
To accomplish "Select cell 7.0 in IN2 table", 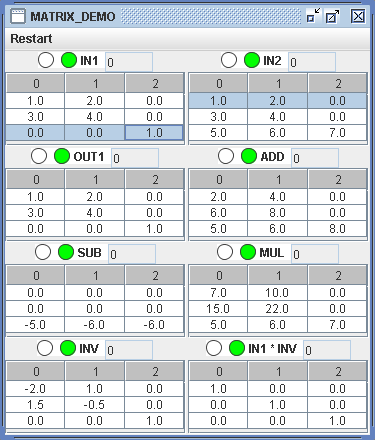I will click(x=337, y=133).
